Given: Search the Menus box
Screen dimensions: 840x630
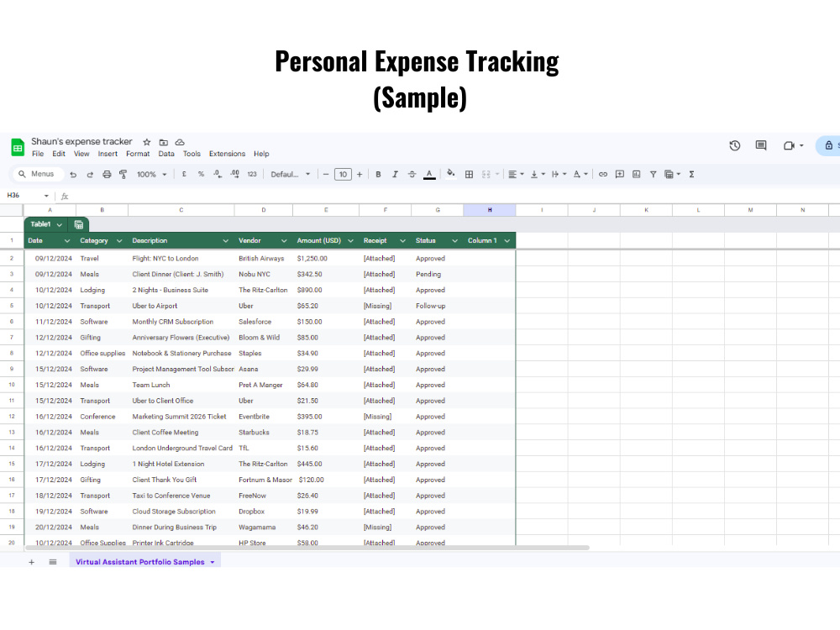Looking at the screenshot, I should tap(36, 174).
